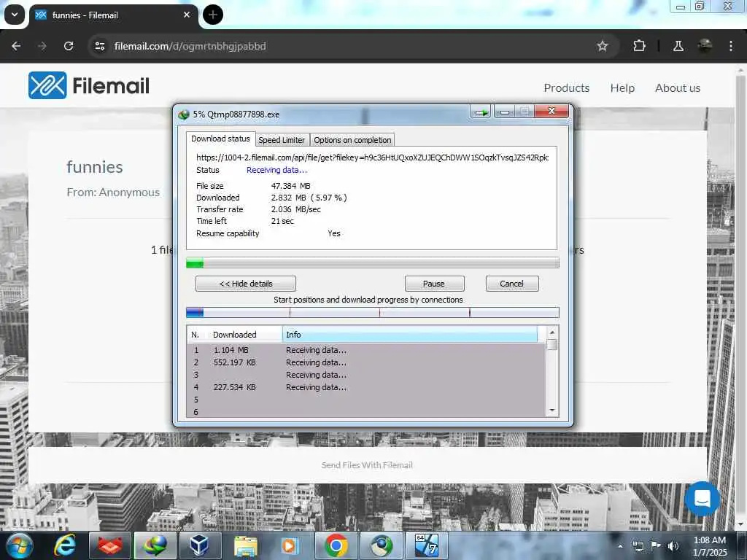The width and height of the screenshot is (747, 560).
Task: Click the connections progress bar
Action: point(373,312)
